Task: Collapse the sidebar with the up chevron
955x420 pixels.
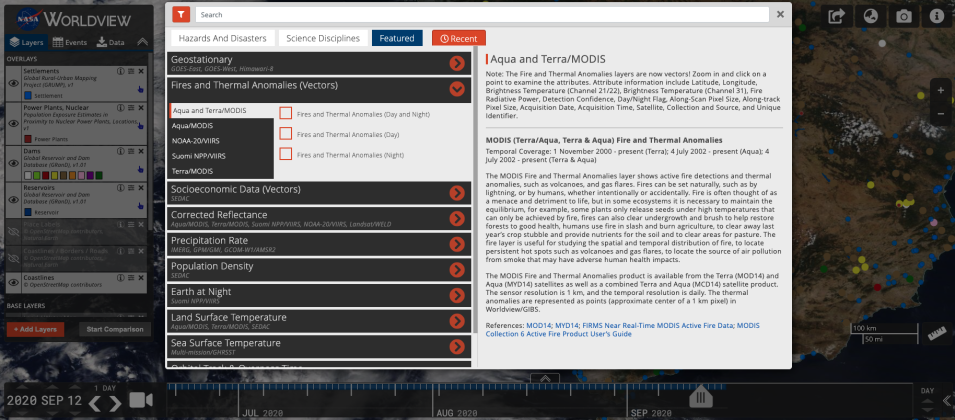Action: (143, 42)
